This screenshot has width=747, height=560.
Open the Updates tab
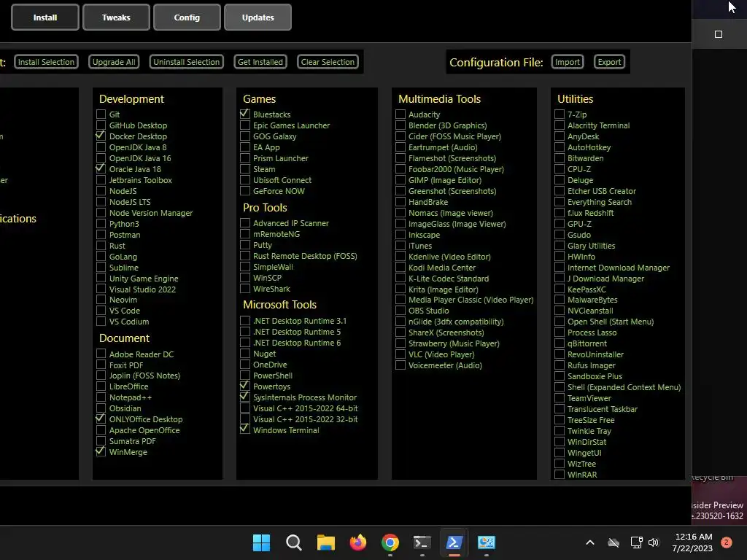coord(258,17)
